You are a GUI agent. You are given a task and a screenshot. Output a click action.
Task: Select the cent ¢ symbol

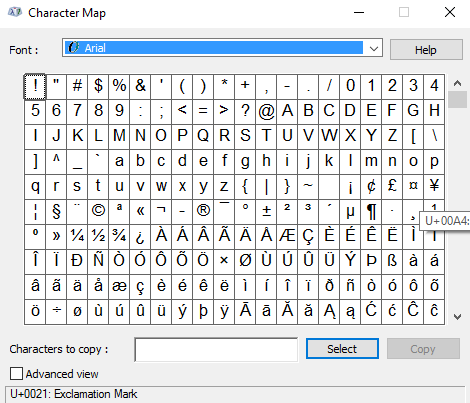click(371, 187)
